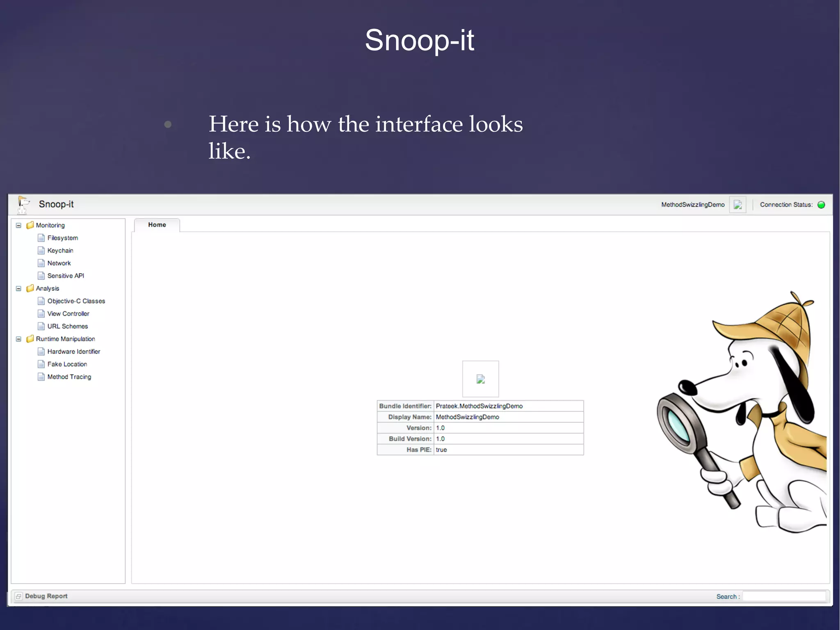840x630 pixels.
Task: Click the Prateek.MethodSwizzlingDemo bundle identifier value
Action: (479, 406)
